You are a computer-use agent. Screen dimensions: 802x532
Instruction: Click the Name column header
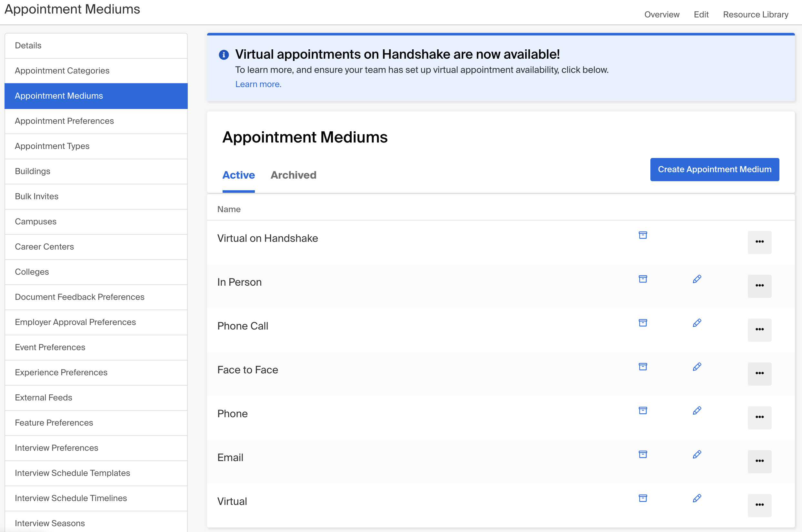tap(229, 209)
